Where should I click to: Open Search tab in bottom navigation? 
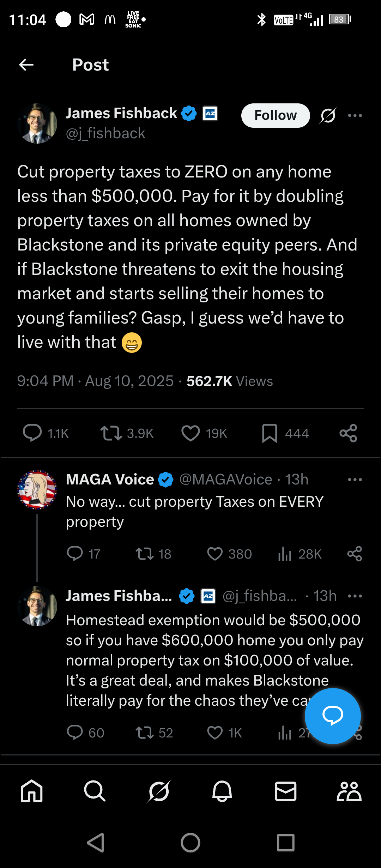tap(95, 791)
